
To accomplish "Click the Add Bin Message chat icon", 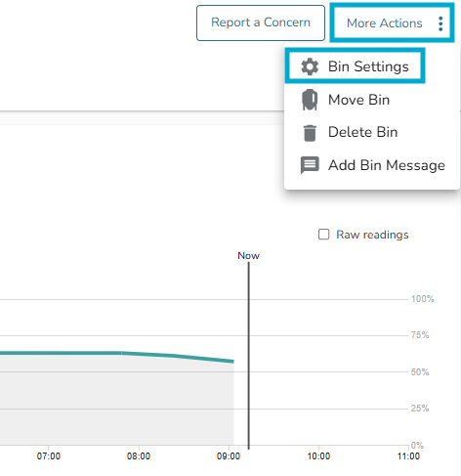I will (x=310, y=165).
